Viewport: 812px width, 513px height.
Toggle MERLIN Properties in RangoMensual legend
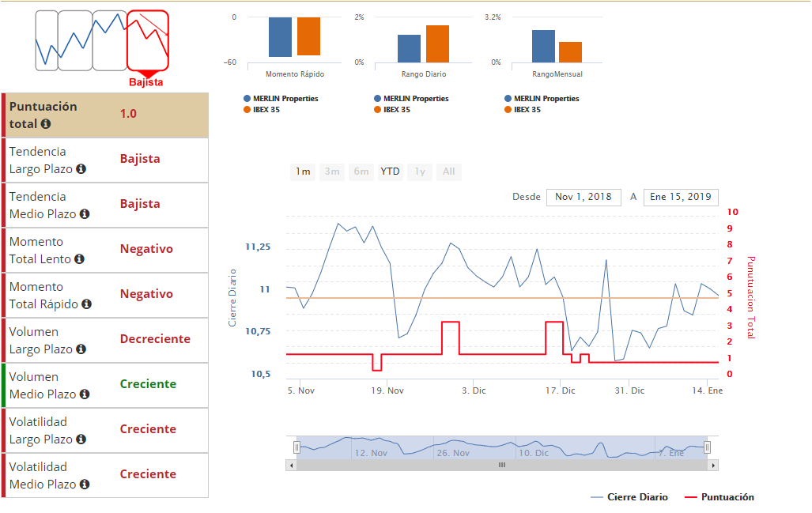[542, 98]
